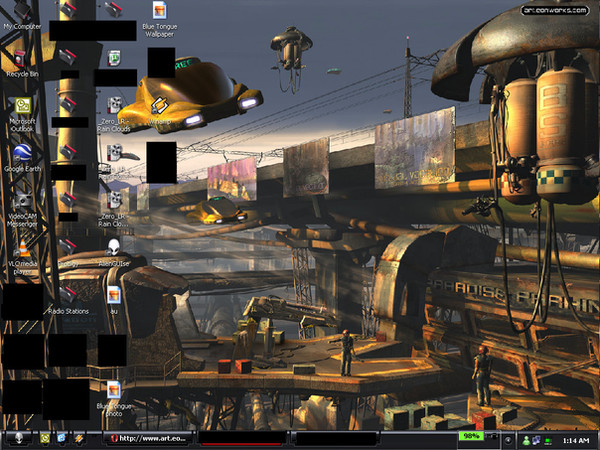Click the green power tray icon

[548, 441]
